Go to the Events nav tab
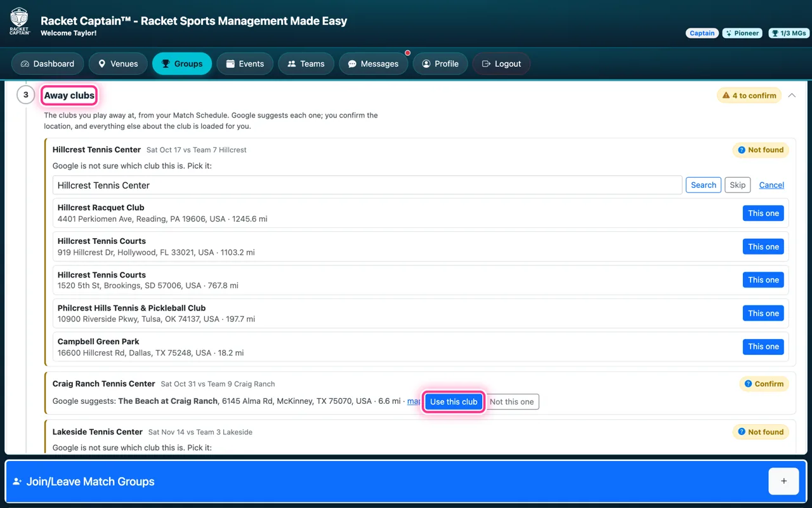The image size is (812, 508). coord(245,63)
